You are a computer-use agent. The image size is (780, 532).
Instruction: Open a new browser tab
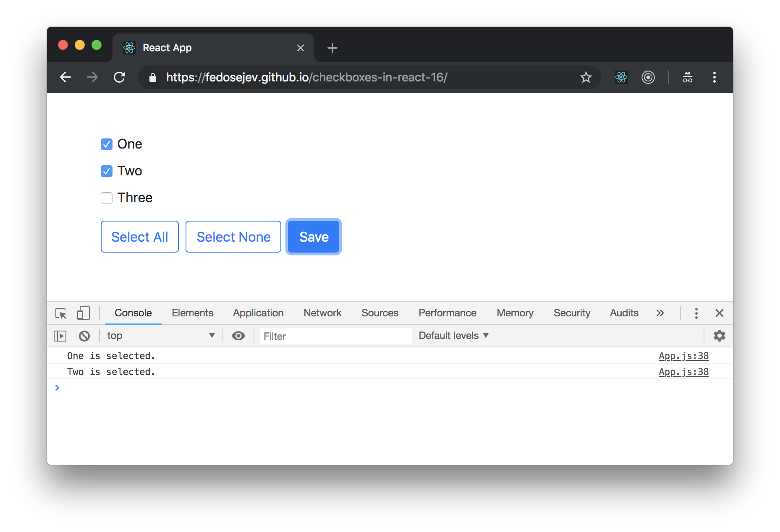click(332, 48)
